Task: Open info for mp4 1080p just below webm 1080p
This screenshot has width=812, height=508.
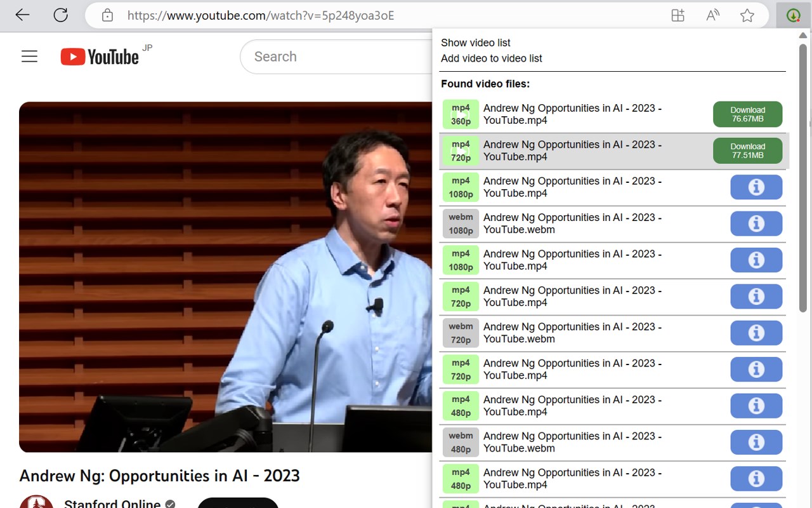Action: pos(756,260)
